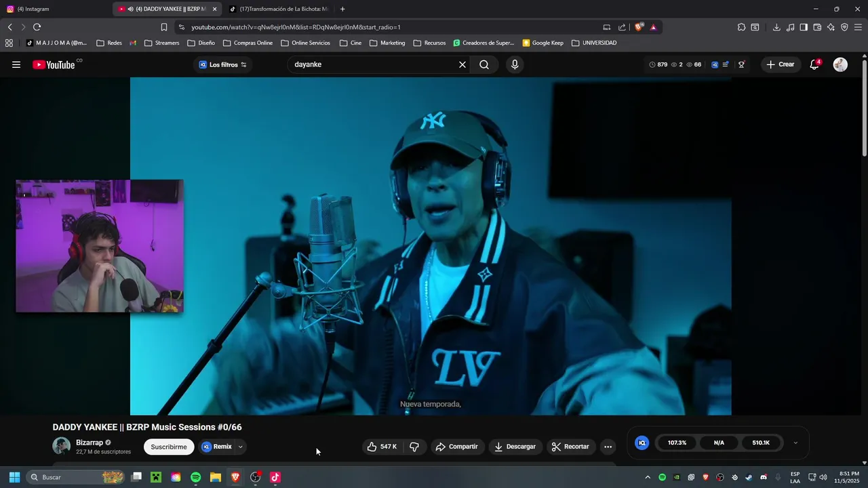Open Brave VPN shield icon
This screenshot has height=488, width=868.
tap(844, 27)
